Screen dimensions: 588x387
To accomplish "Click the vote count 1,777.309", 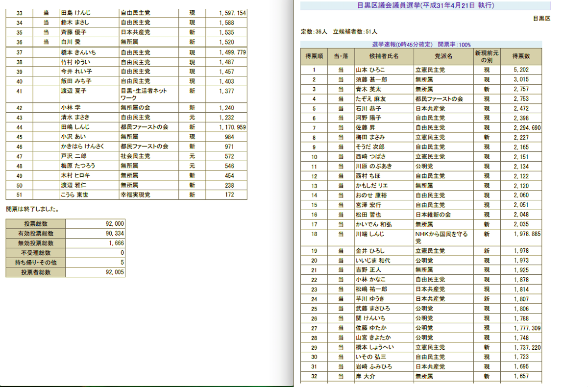I will click(x=527, y=328).
